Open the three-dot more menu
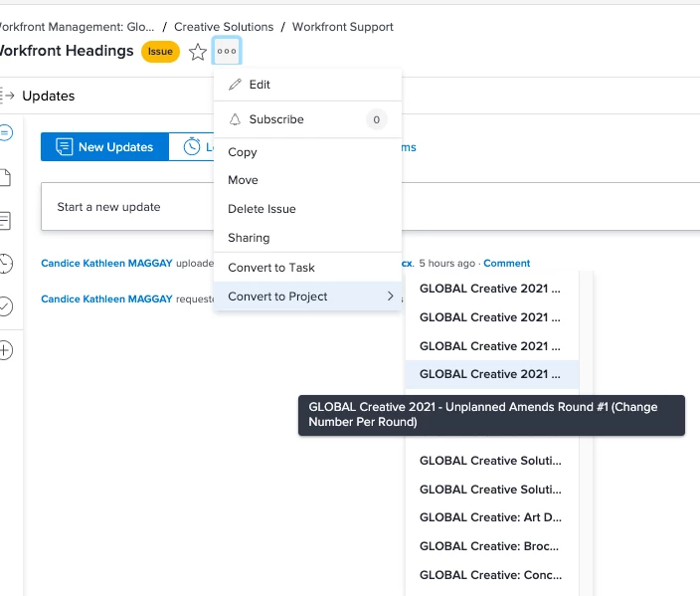This screenshot has width=700, height=596. tap(227, 51)
